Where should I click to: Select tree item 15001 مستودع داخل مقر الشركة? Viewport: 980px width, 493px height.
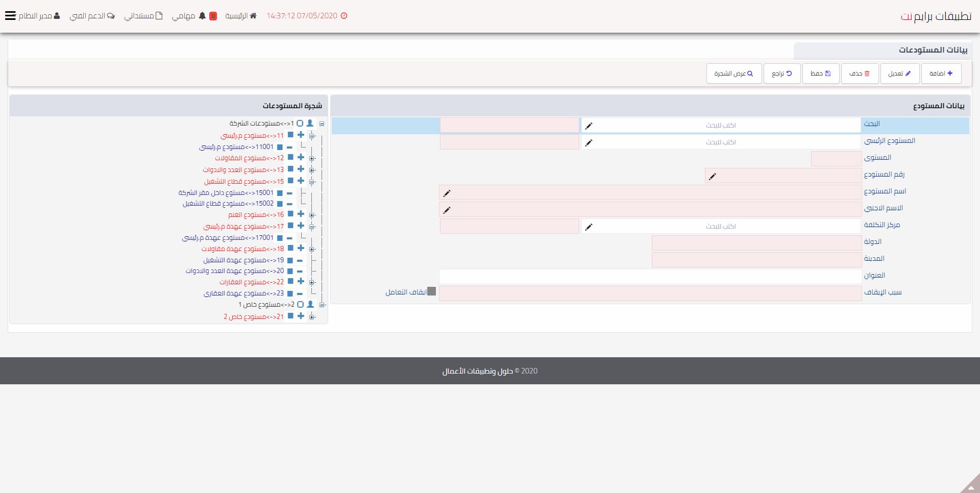(x=226, y=193)
